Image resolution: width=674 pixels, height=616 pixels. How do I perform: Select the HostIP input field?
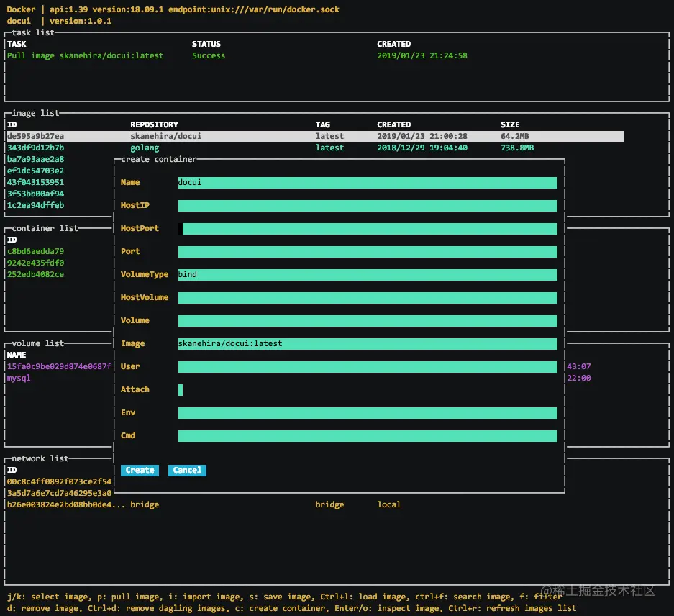(x=368, y=206)
